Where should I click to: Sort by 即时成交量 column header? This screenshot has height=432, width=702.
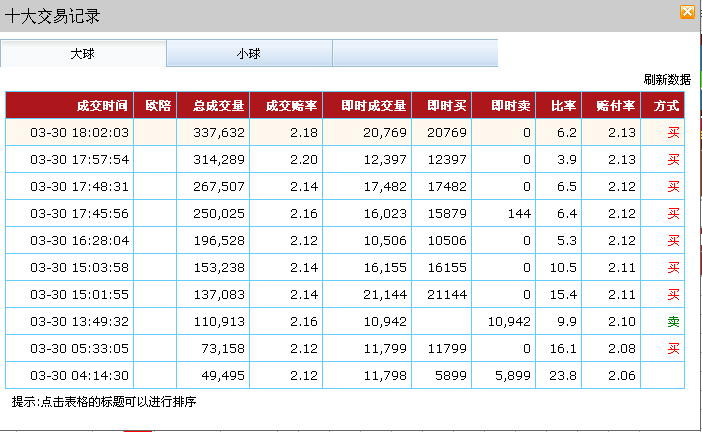click(372, 105)
